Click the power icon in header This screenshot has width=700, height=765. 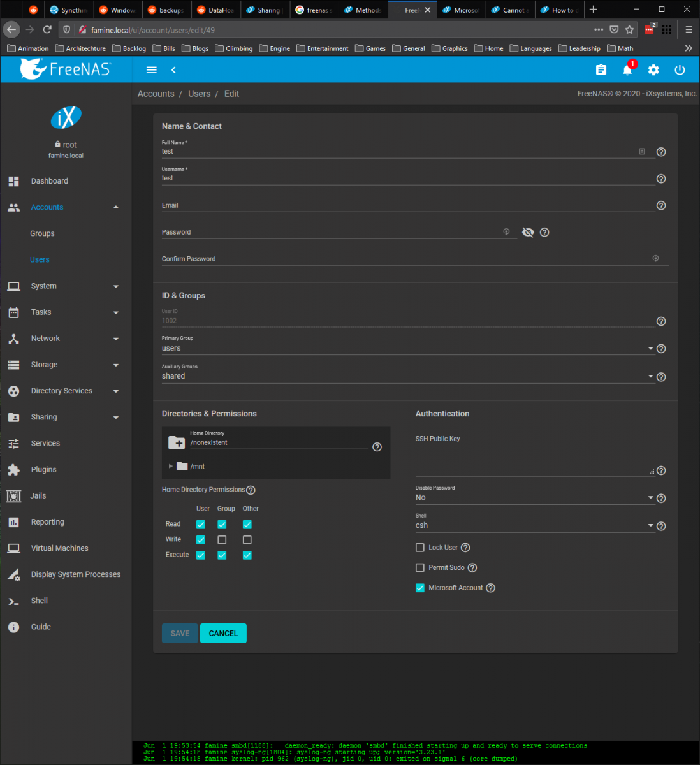(680, 70)
